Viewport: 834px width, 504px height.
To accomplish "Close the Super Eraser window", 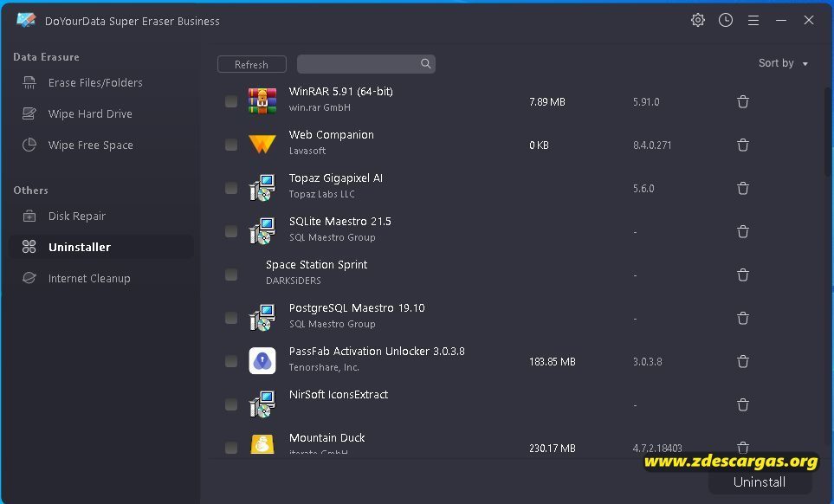I will point(809,20).
